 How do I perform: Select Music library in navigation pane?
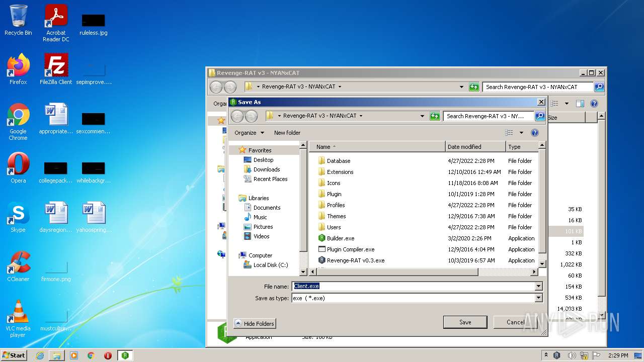click(256, 217)
